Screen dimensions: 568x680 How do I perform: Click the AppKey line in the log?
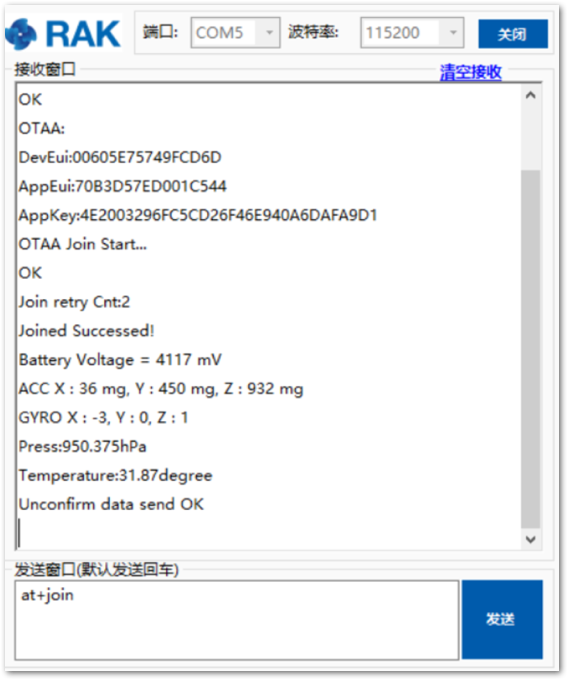tap(198, 215)
